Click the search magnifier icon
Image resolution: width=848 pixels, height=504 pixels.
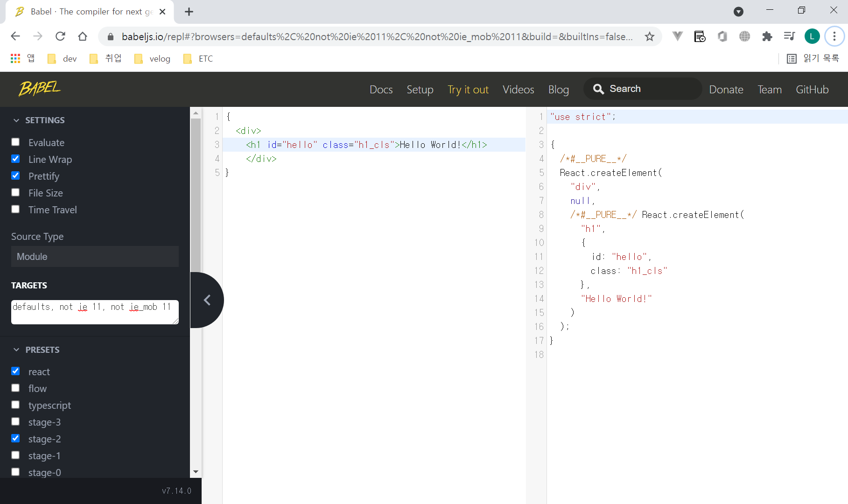click(x=599, y=89)
